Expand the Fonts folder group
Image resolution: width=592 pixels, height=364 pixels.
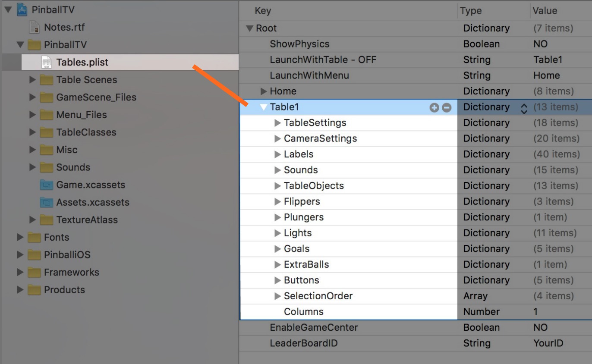tap(20, 237)
